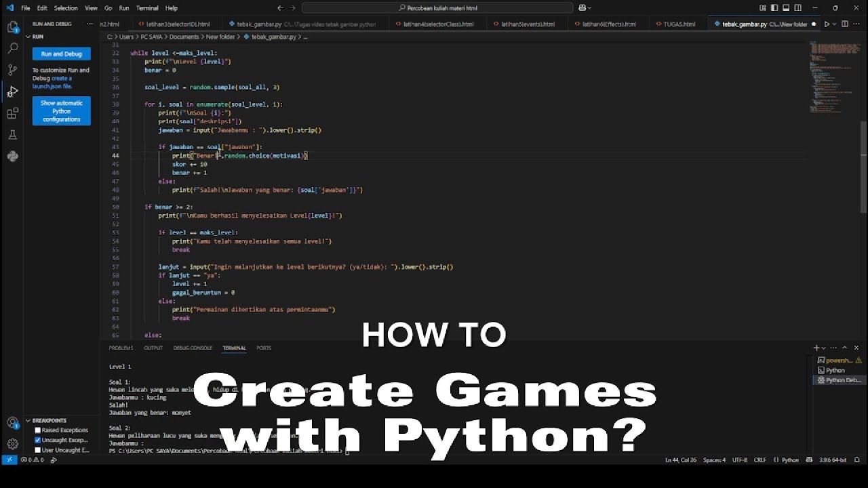Screen dimensions: 868x488
Task: Toggle Raised Exceptions breakpoint checkbox
Action: pos(38,430)
